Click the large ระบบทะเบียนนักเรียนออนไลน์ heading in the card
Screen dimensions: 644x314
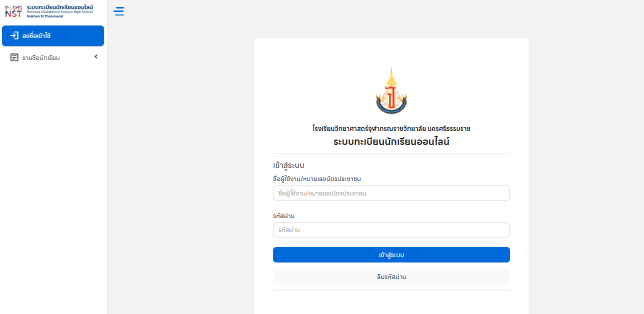pyautogui.click(x=391, y=141)
